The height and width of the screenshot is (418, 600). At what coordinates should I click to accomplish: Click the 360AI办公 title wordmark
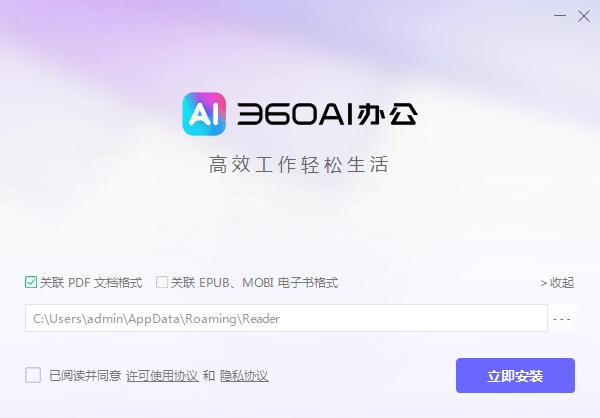pyautogui.click(x=328, y=114)
